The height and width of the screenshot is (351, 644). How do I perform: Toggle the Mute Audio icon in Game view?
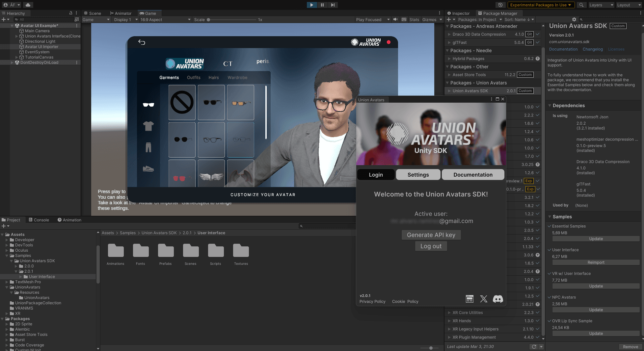point(395,19)
